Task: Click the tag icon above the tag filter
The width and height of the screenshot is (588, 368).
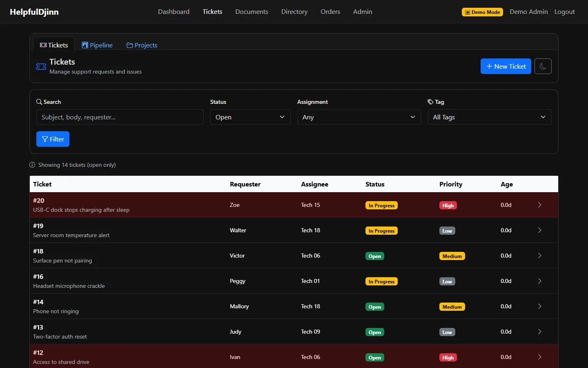Action: coord(430,102)
